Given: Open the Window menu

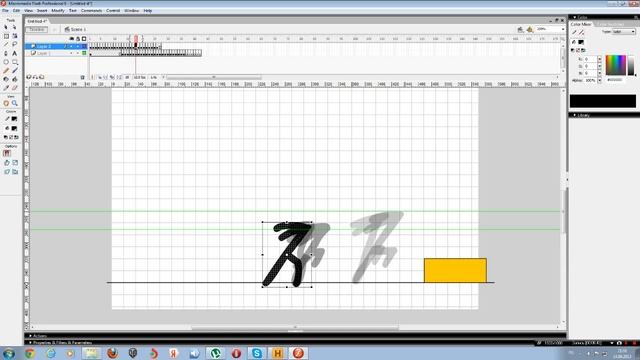Looking at the screenshot, I should tap(131, 11).
